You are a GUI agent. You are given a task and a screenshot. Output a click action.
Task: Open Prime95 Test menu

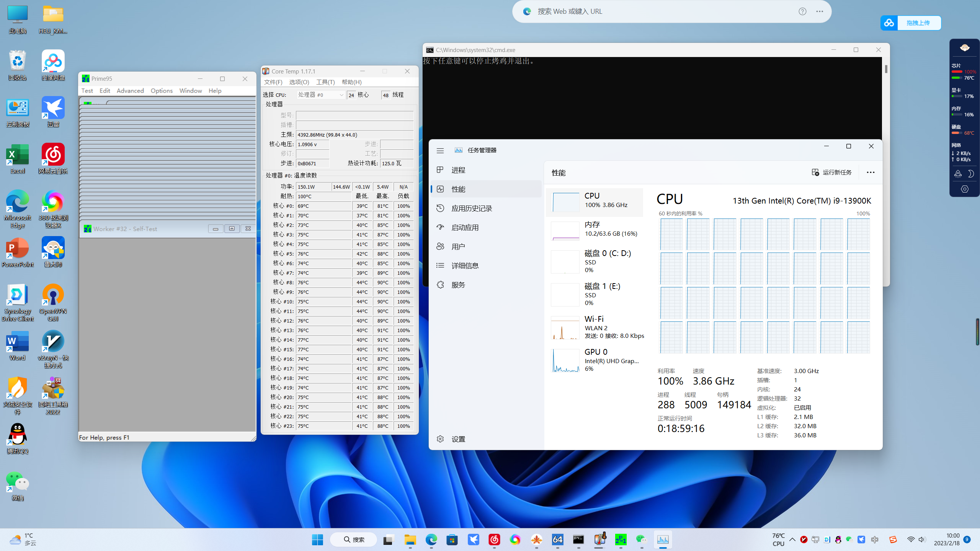click(x=87, y=91)
